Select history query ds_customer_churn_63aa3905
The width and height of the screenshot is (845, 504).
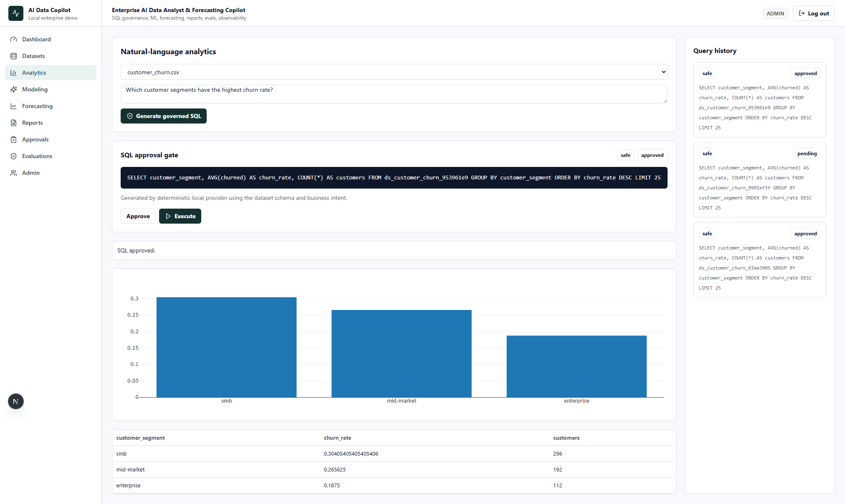pos(759,260)
